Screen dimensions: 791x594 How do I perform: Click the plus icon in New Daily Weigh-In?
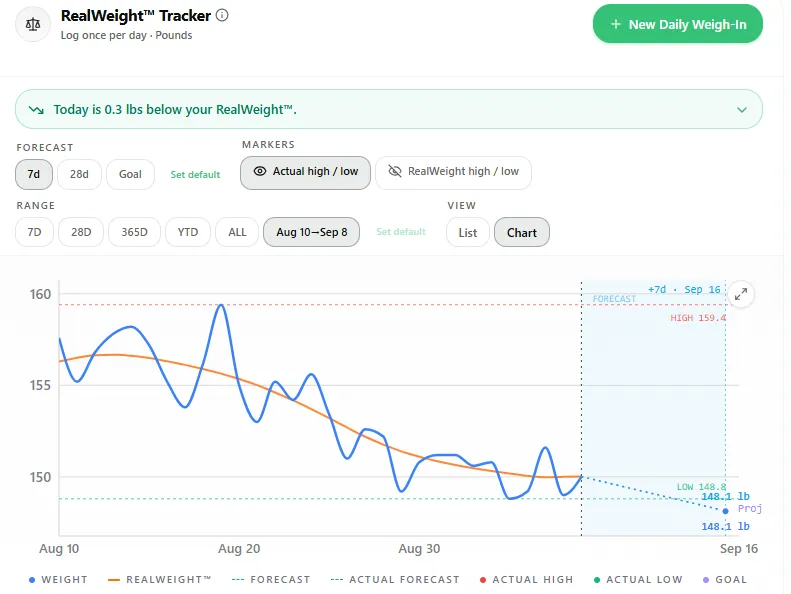[x=615, y=24]
